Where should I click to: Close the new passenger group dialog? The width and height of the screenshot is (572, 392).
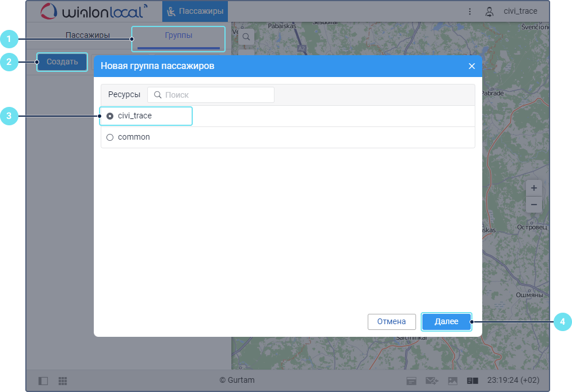pyautogui.click(x=472, y=66)
